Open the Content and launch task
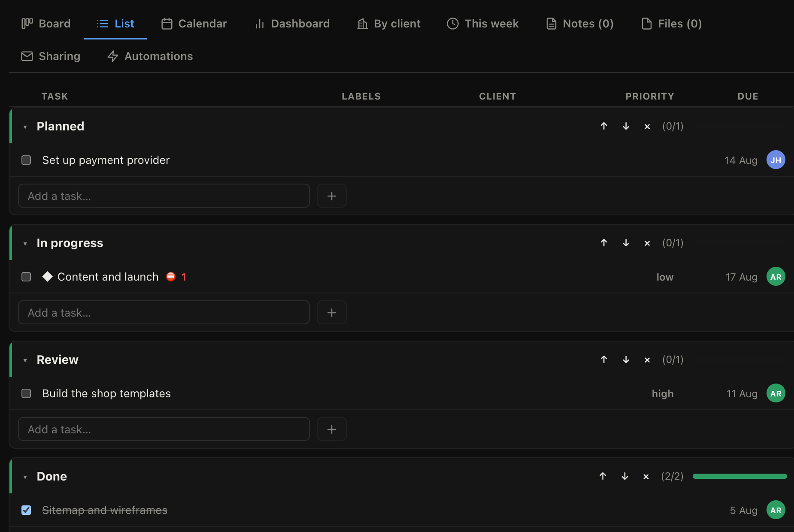The image size is (794, 532). click(x=108, y=277)
